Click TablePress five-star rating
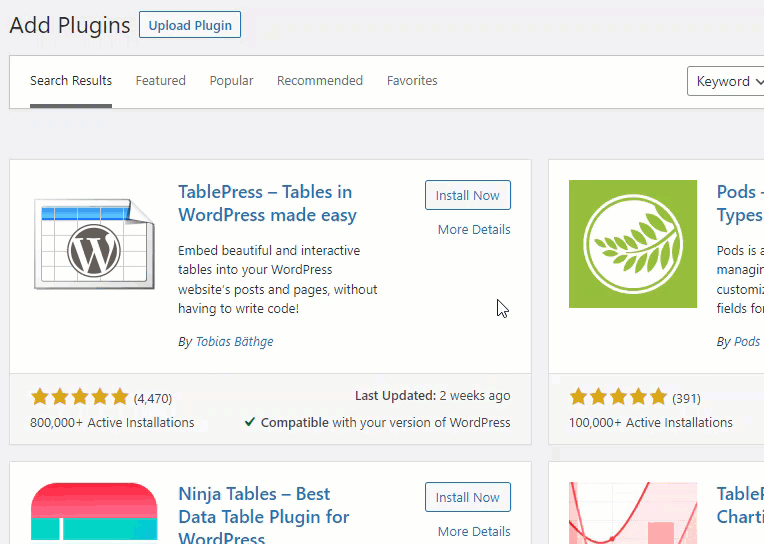This screenshot has width=764, height=544. [80, 397]
